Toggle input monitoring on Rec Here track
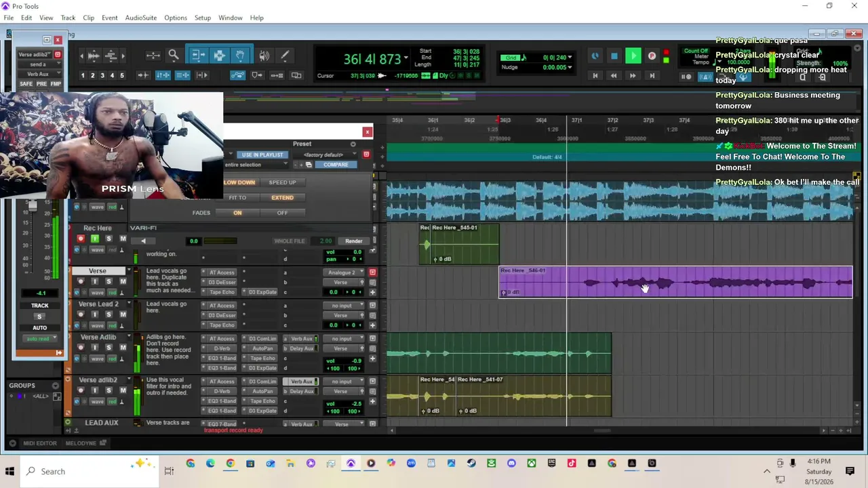This screenshot has height=488, width=868. (95, 239)
